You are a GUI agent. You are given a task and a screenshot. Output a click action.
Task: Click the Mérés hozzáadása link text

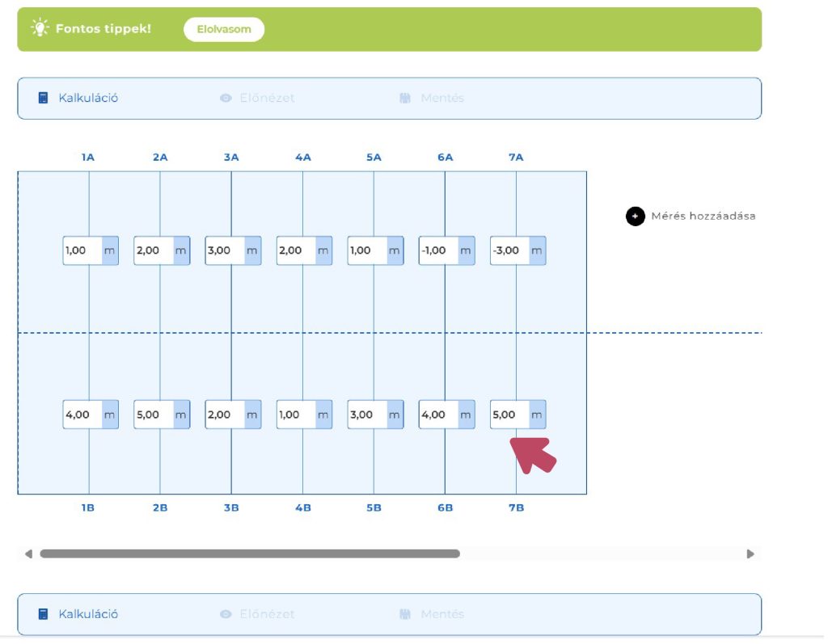pos(703,217)
